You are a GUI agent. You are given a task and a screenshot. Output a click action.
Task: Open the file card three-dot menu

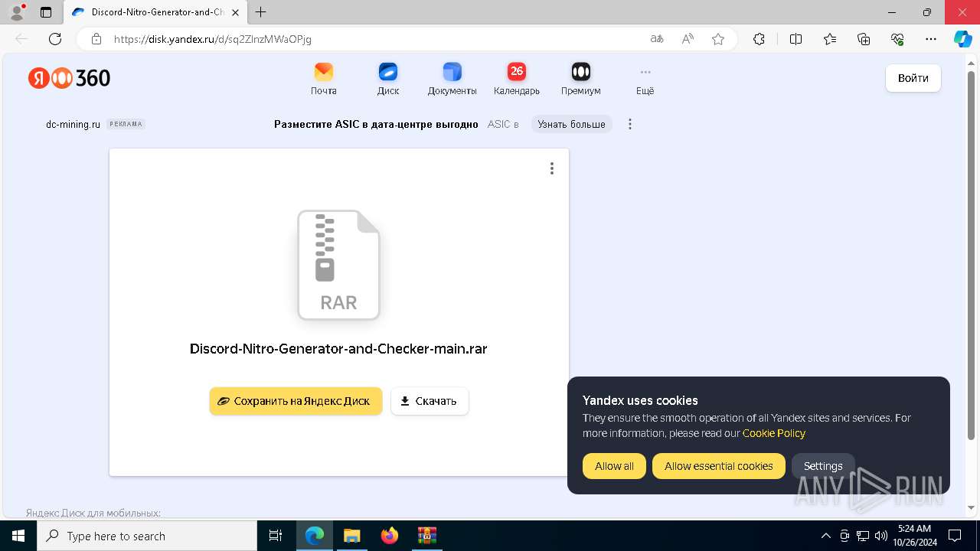(x=552, y=168)
